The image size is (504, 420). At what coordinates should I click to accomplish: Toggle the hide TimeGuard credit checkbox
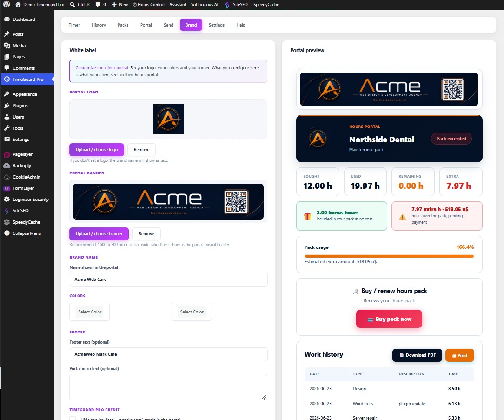coord(73,419)
